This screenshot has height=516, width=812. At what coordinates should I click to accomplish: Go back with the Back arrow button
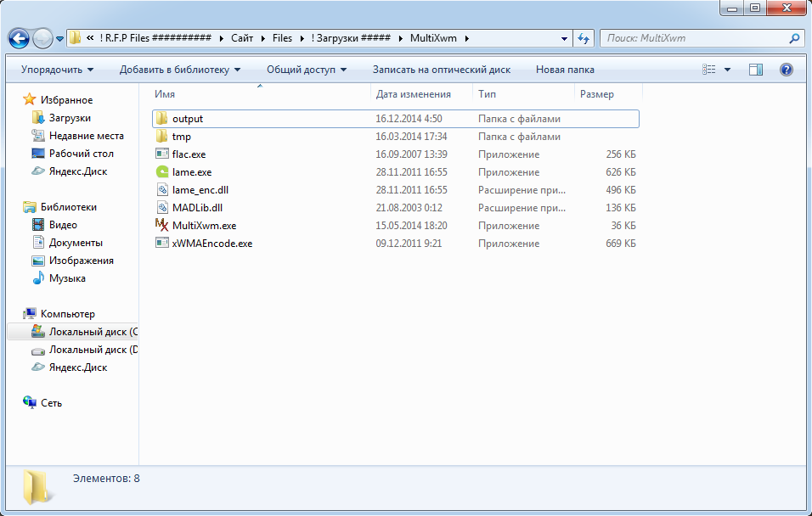19,38
